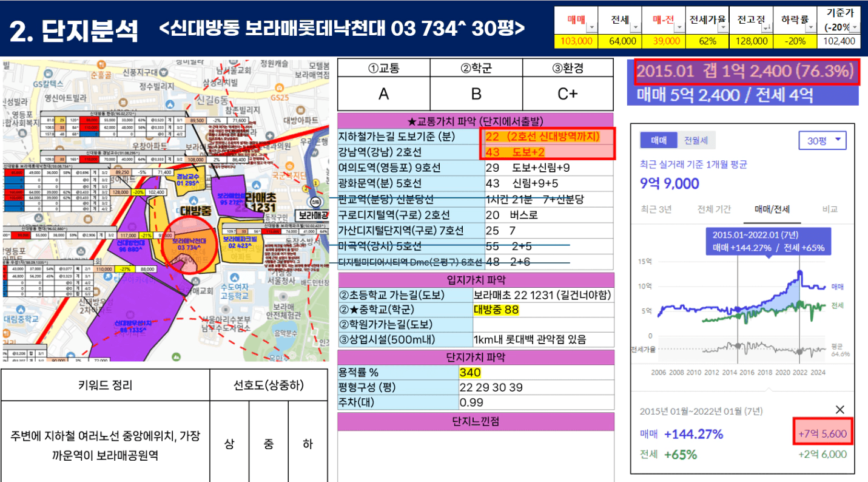868x482 pixels.
Task: Click grade B under ②학군
Action: pos(476,94)
